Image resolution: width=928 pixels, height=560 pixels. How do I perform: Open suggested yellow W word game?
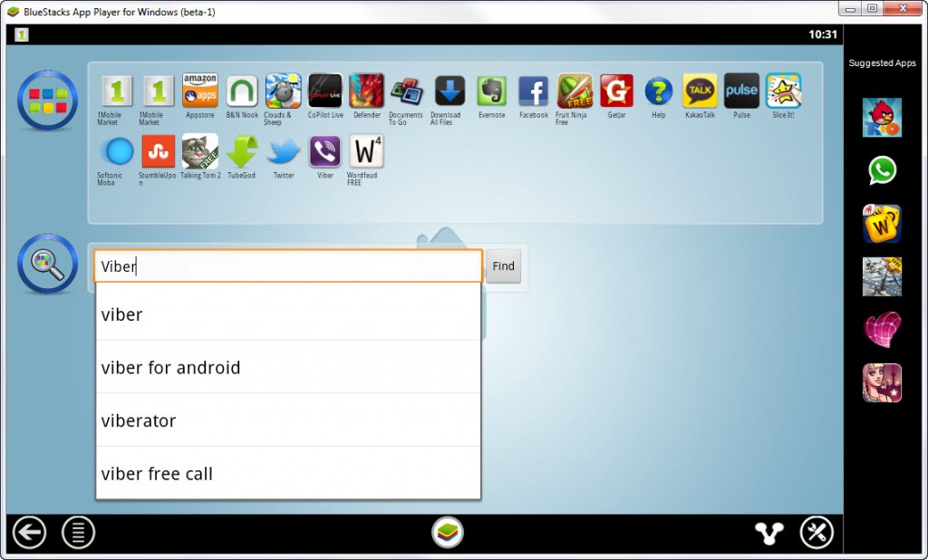coord(882,224)
